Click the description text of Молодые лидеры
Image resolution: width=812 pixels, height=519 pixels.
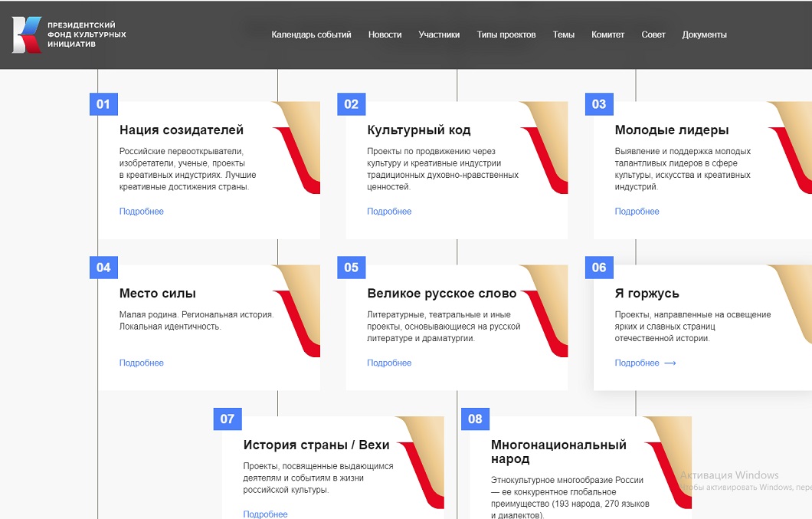point(683,169)
